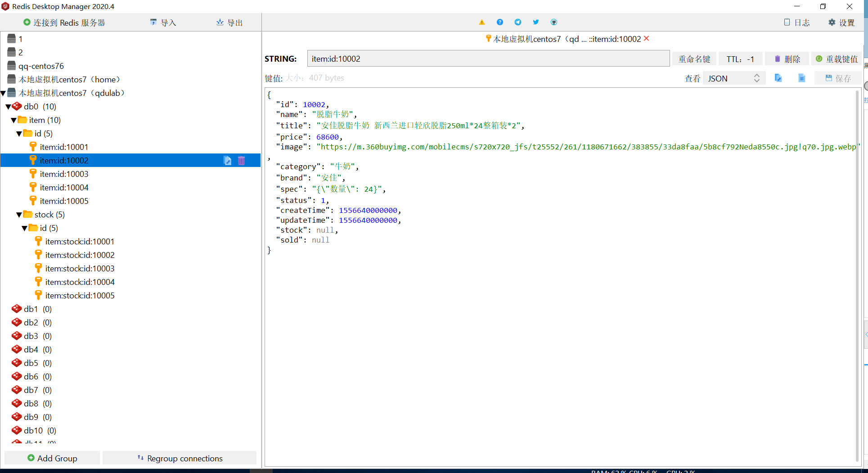Open the blue question mark help icon

(x=499, y=22)
